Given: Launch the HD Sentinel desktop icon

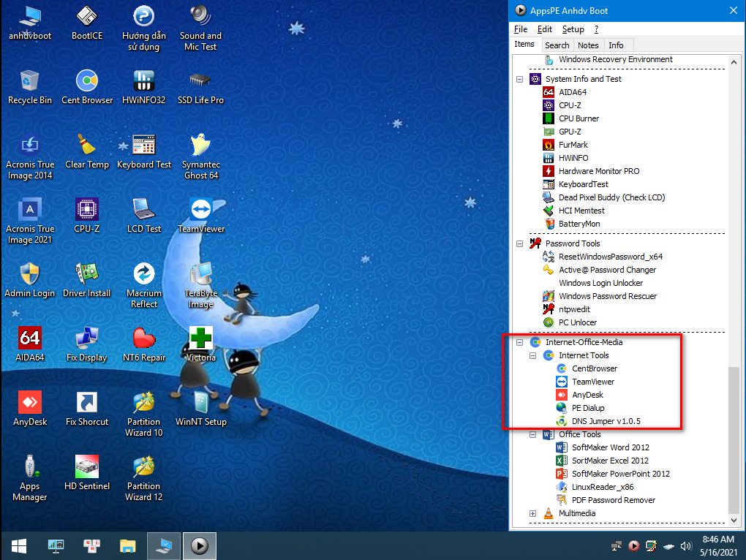Looking at the screenshot, I should click(x=86, y=473).
